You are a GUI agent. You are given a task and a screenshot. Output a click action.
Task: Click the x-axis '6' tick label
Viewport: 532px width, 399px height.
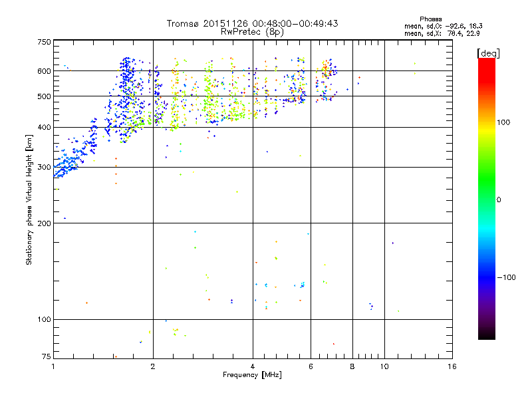311,366
